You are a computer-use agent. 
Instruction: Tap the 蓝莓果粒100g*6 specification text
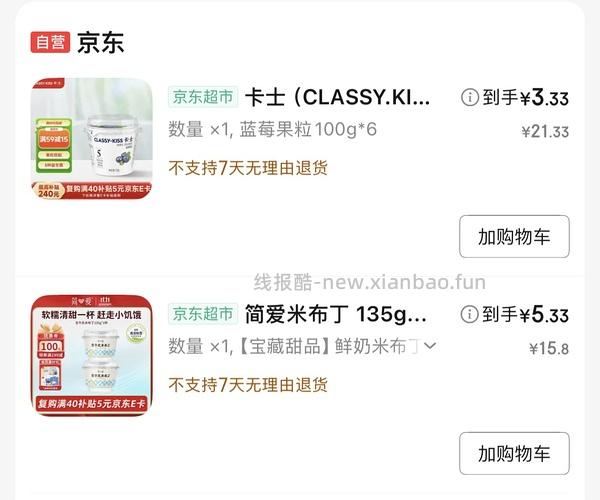point(308,129)
